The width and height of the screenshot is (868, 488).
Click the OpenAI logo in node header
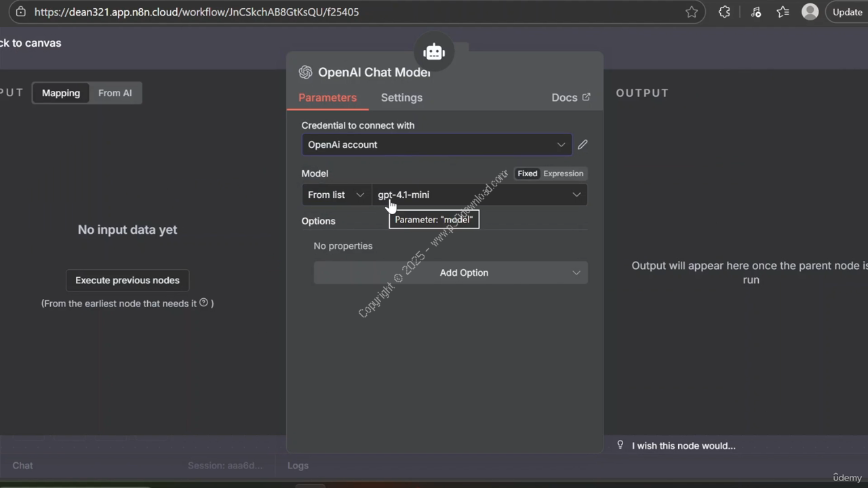(306, 73)
